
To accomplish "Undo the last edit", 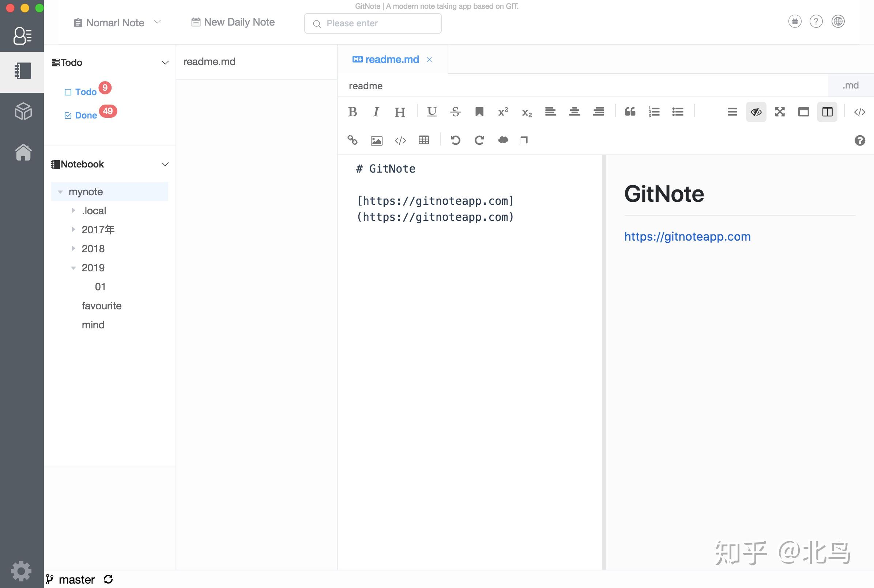I will 455,140.
